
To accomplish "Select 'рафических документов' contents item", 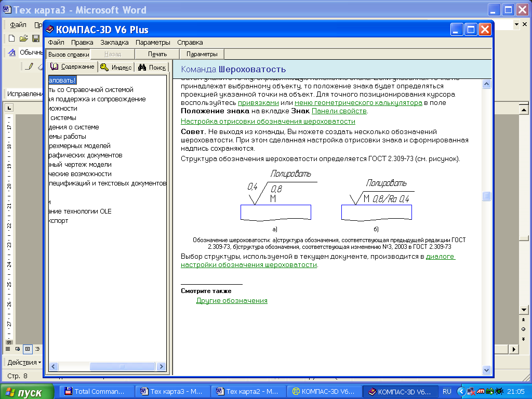I will pyautogui.click(x=86, y=155).
